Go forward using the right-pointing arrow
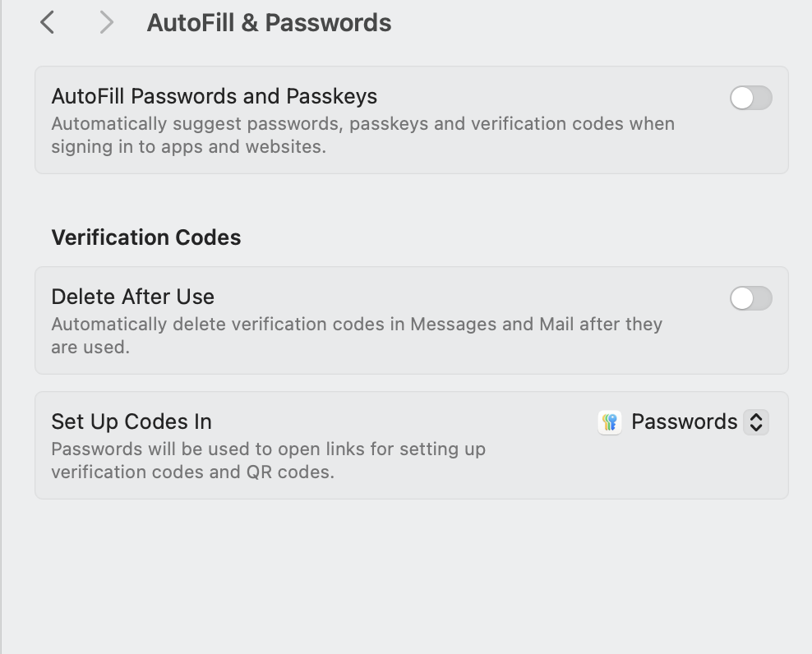Viewport: 812px width, 654px height. (x=105, y=22)
